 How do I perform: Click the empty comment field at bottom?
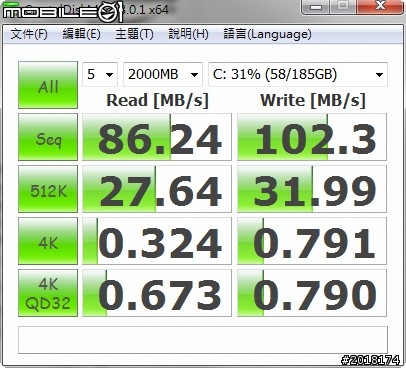coord(203,340)
